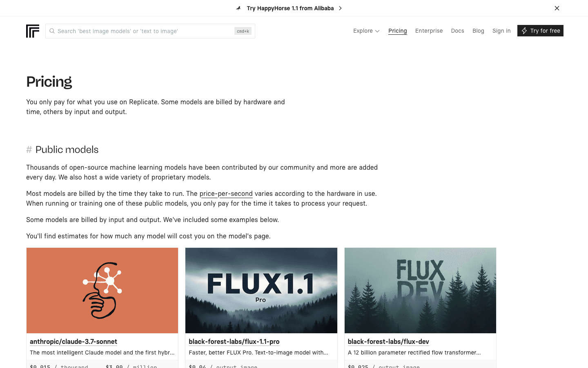588x368 pixels.
Task: Go to the Enterprise page
Action: coord(429,31)
